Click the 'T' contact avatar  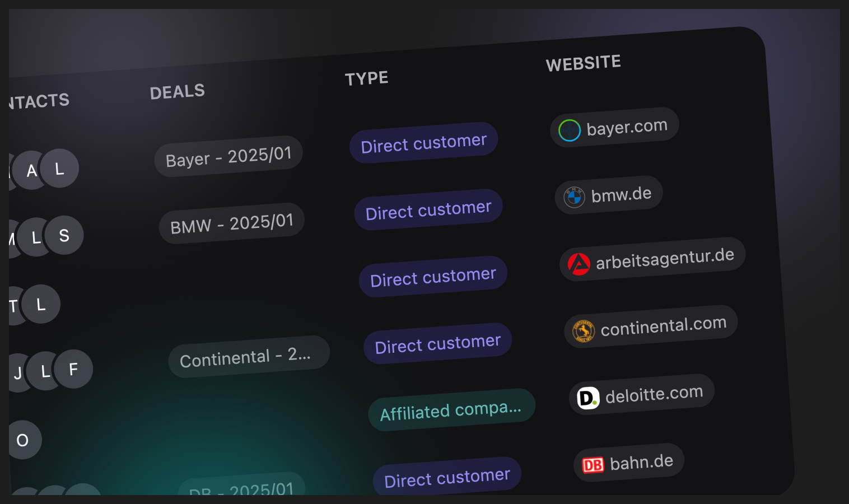tap(15, 306)
